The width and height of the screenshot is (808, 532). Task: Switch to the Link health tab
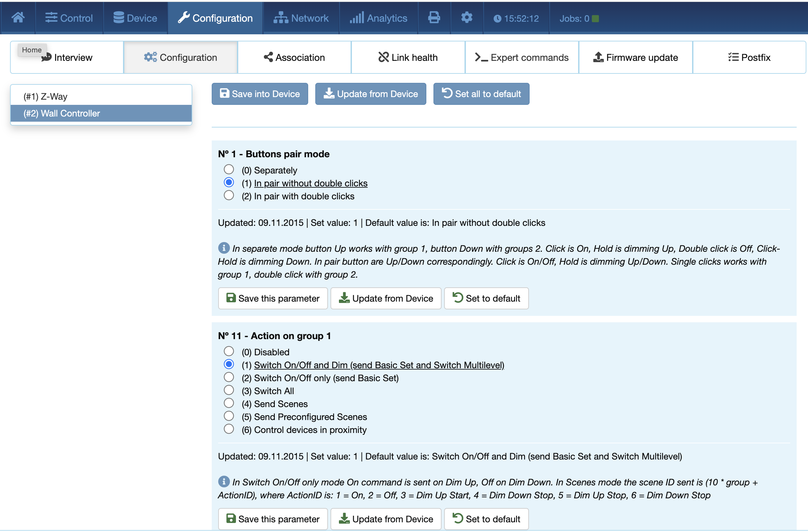pyautogui.click(x=408, y=57)
